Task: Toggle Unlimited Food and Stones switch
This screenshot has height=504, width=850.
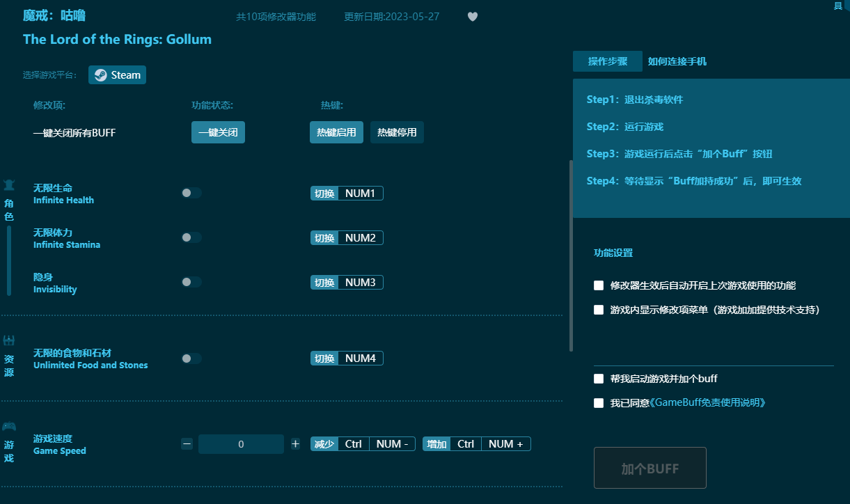Action: [x=191, y=358]
